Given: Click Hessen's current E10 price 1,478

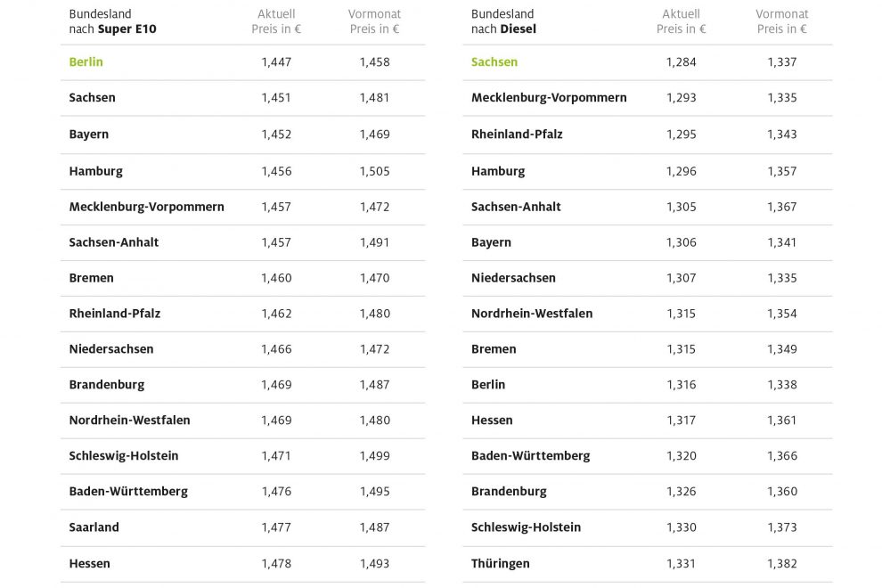Looking at the screenshot, I should tap(276, 564).
